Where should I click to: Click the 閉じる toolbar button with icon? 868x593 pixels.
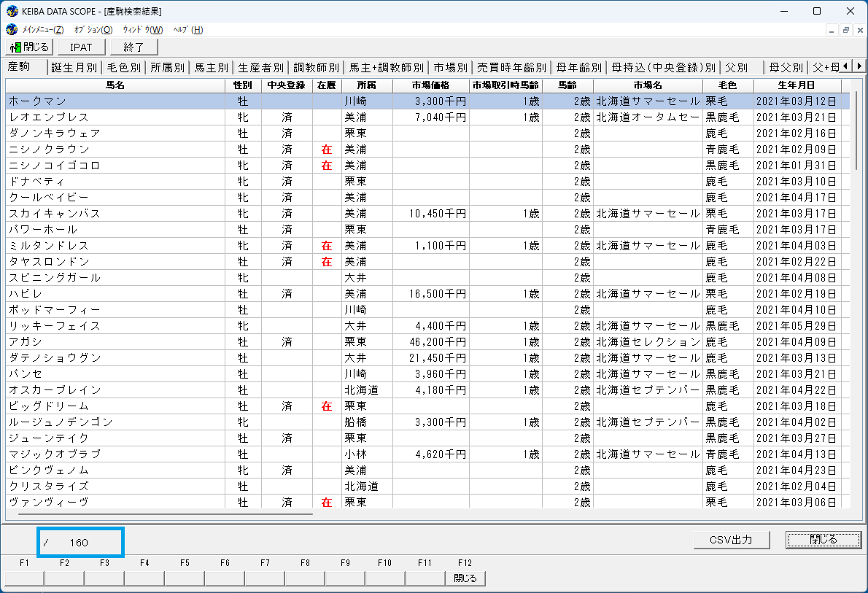29,47
